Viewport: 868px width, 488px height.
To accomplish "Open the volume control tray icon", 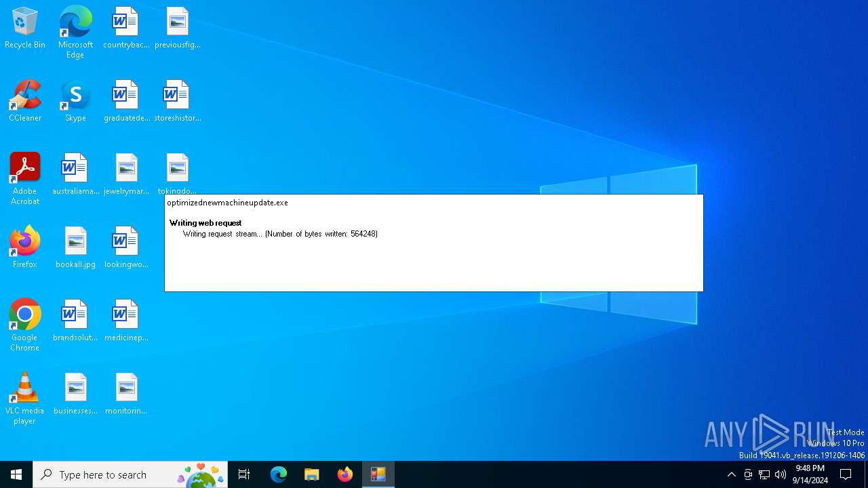I will pyautogui.click(x=781, y=474).
